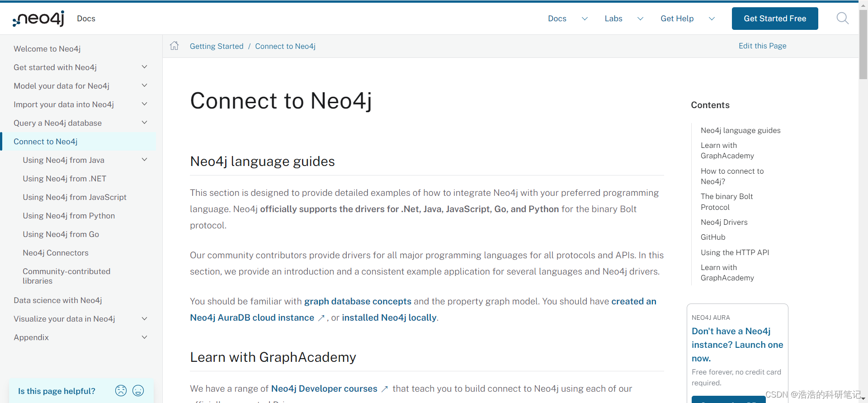Image resolution: width=868 pixels, height=403 pixels.
Task: Click the external link arrow after AuraDB cloud instance
Action: click(x=321, y=318)
